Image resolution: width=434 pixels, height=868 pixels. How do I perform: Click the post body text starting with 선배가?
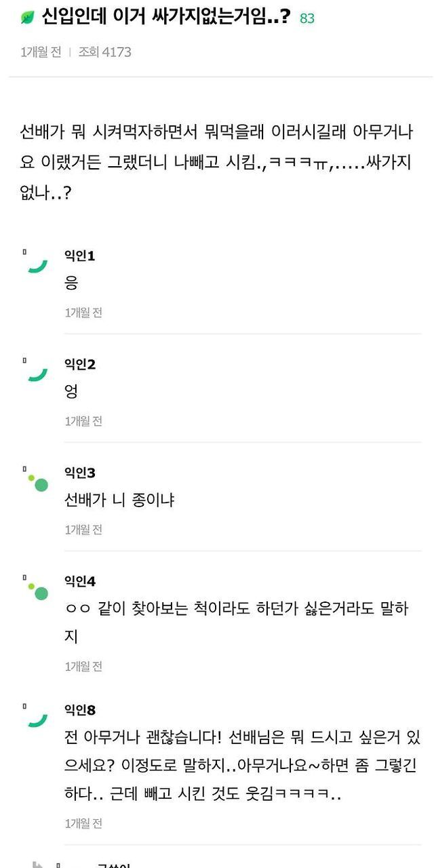217,162
